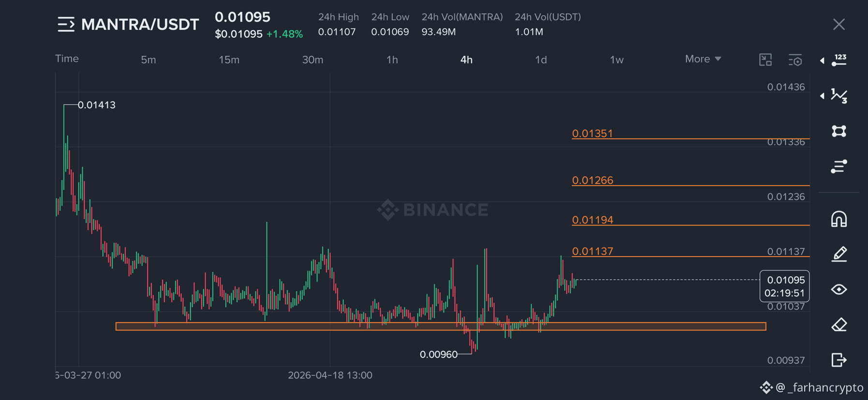Toggle the pencil drawing lock tool
868x400 pixels.
tap(839, 254)
